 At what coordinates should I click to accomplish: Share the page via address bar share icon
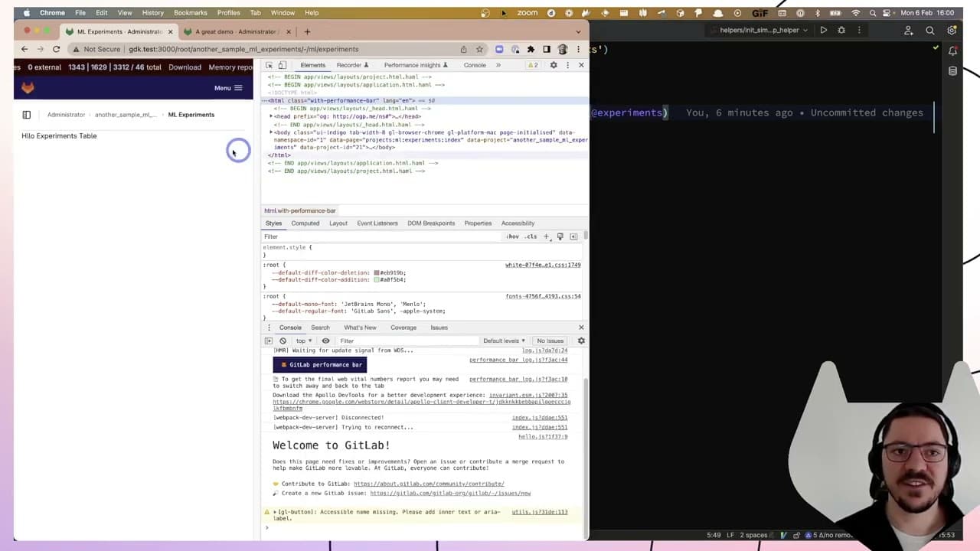[x=463, y=49]
